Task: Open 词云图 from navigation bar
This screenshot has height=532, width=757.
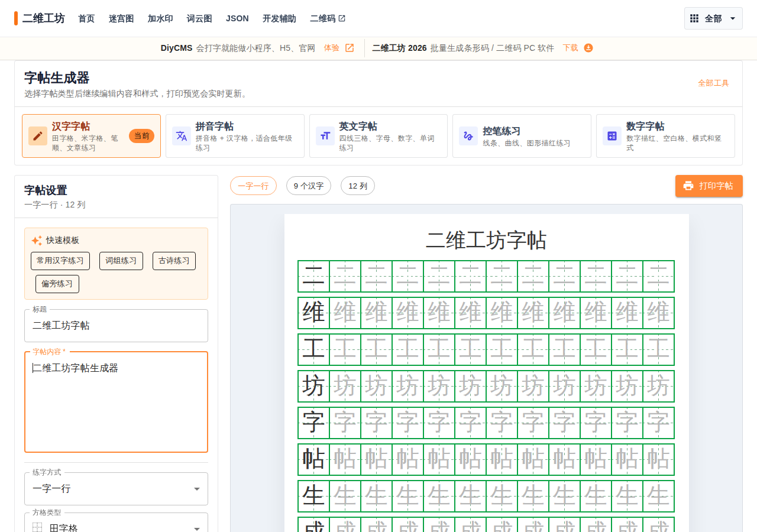Action: 199,18
